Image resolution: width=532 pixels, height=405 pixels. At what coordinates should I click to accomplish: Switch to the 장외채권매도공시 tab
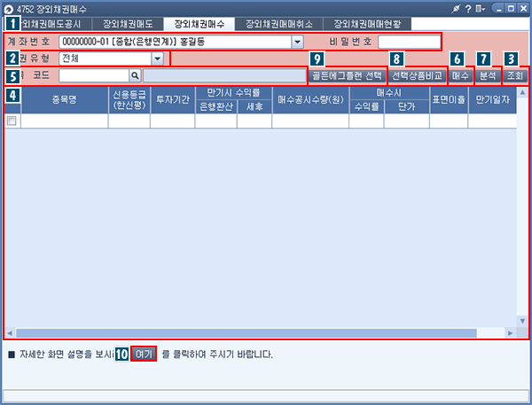click(51, 24)
